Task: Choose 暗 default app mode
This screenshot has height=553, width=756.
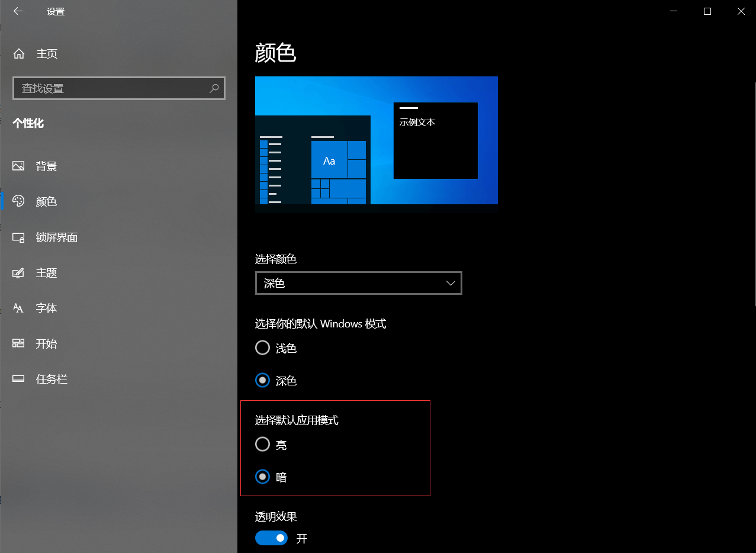Action: [262, 477]
